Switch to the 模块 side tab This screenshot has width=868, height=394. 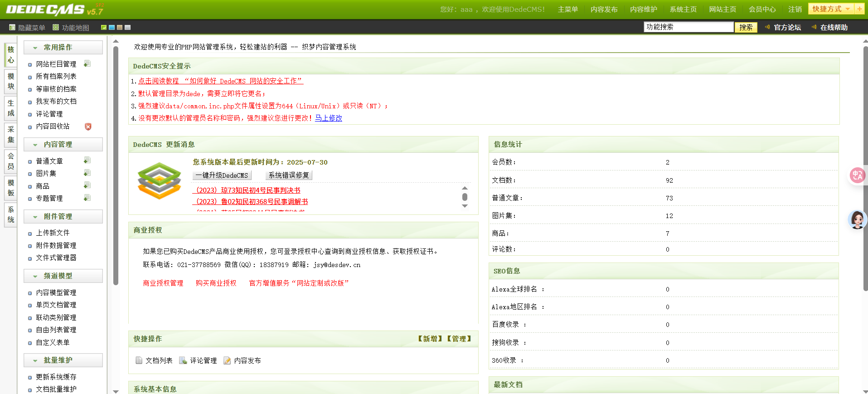click(x=11, y=81)
